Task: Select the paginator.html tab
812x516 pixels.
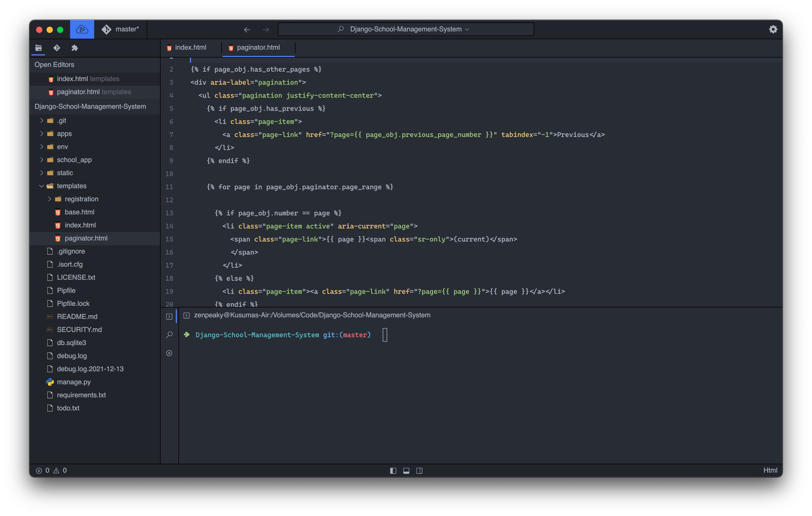Action: click(x=258, y=48)
